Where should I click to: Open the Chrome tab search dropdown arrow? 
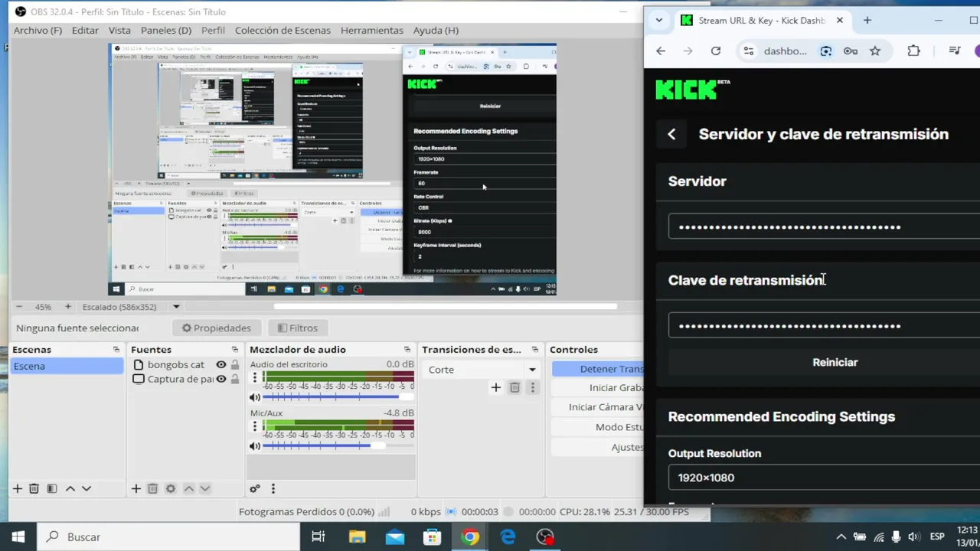(x=659, y=21)
